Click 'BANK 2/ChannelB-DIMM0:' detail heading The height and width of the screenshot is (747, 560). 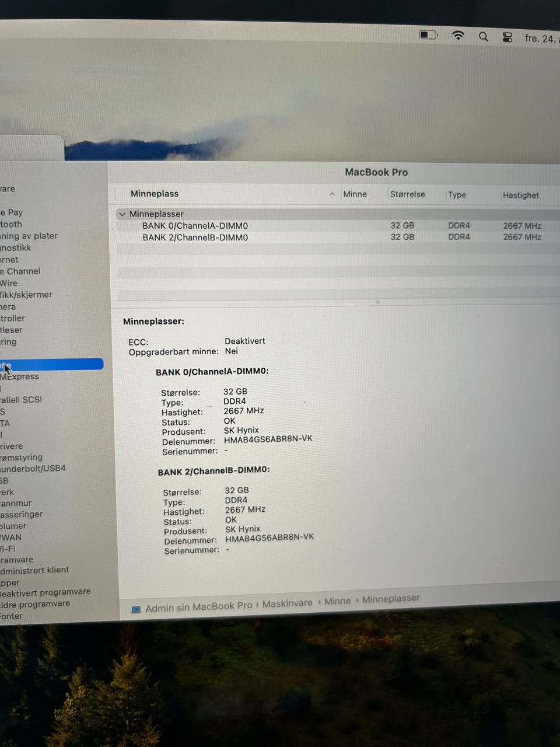point(213,471)
